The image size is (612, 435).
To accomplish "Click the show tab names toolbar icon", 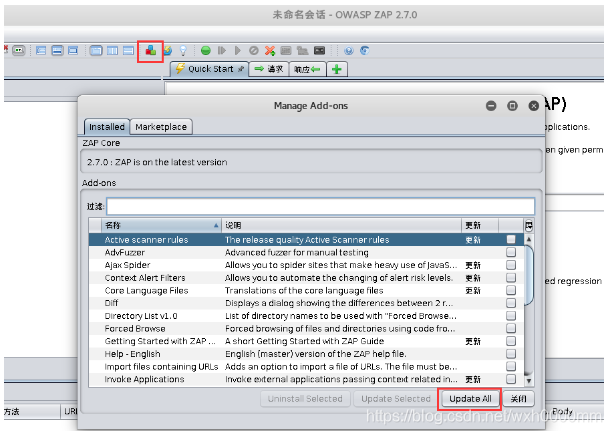I will 18,50.
